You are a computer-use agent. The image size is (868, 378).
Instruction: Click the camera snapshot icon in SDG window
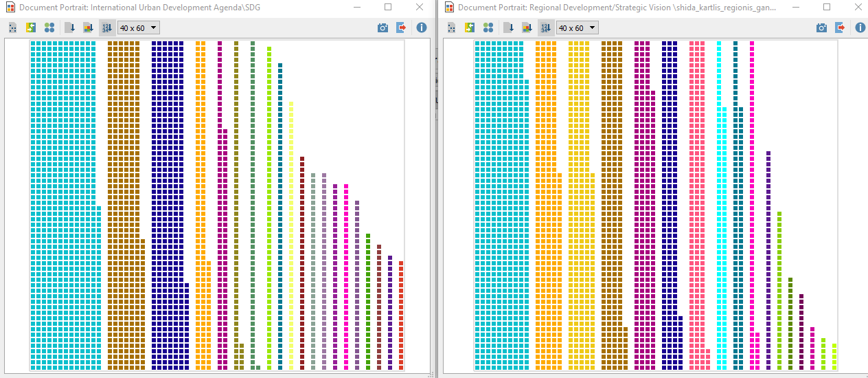tap(383, 28)
